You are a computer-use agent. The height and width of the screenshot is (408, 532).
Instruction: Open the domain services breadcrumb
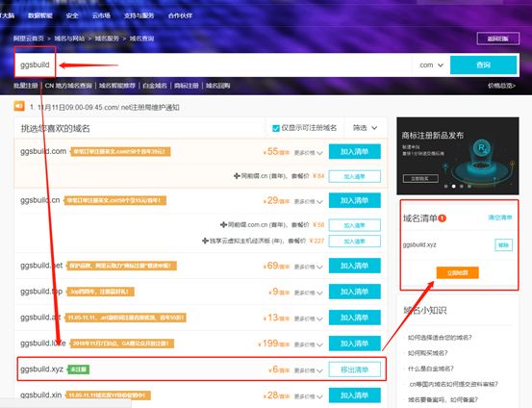coord(107,38)
